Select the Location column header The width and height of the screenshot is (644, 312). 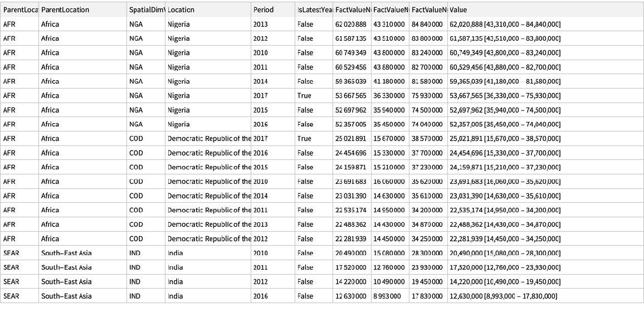[181, 10]
